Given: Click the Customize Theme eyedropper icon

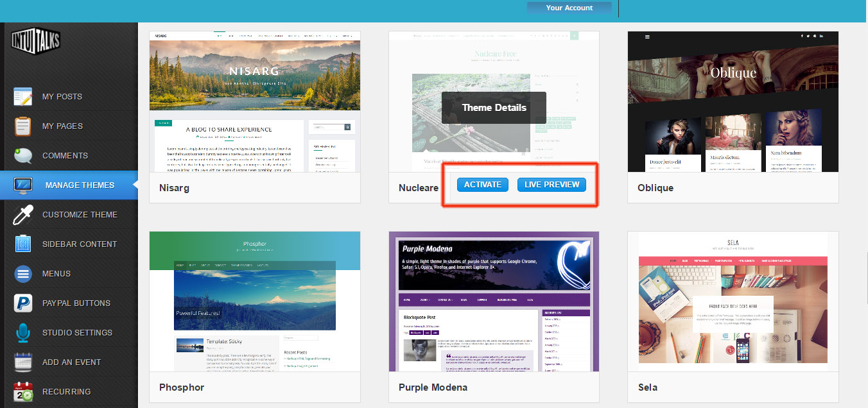Looking at the screenshot, I should pyautogui.click(x=23, y=214).
